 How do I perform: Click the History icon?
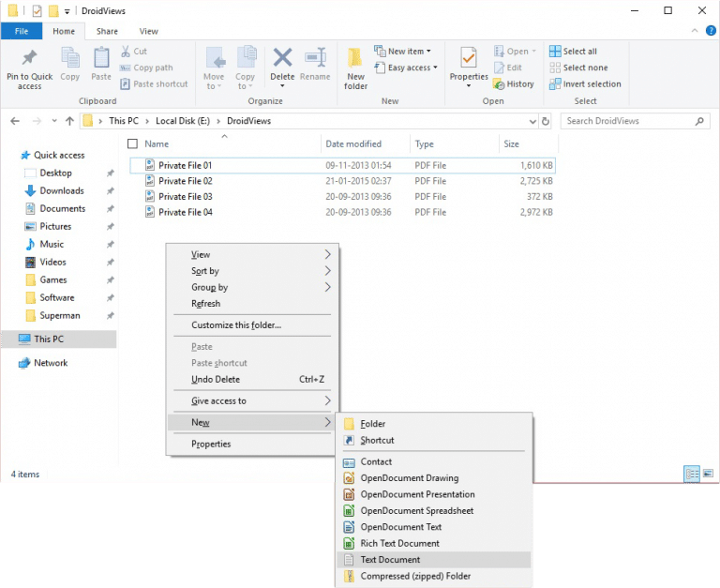tap(499, 84)
